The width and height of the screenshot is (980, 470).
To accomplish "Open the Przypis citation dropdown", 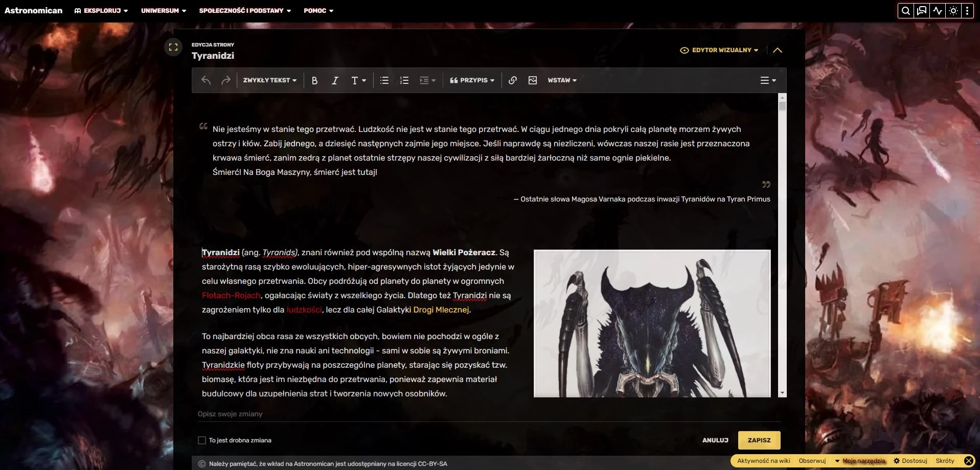I will 472,80.
